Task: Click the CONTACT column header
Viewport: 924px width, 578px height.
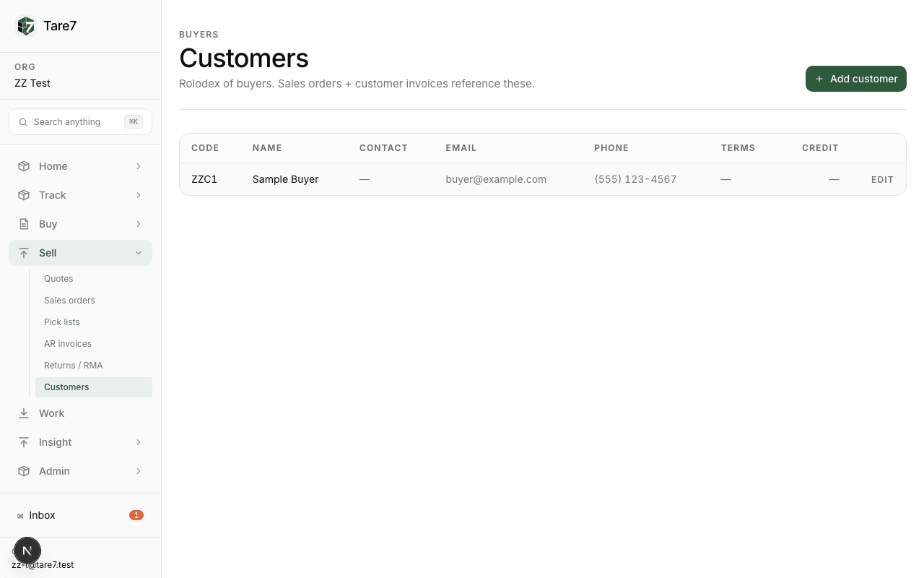Action: tap(383, 148)
